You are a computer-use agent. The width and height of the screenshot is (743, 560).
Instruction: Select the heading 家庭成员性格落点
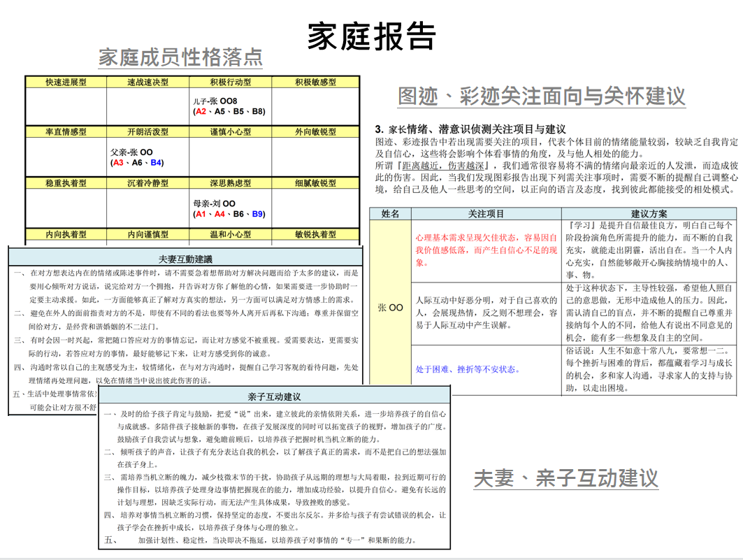(x=180, y=57)
